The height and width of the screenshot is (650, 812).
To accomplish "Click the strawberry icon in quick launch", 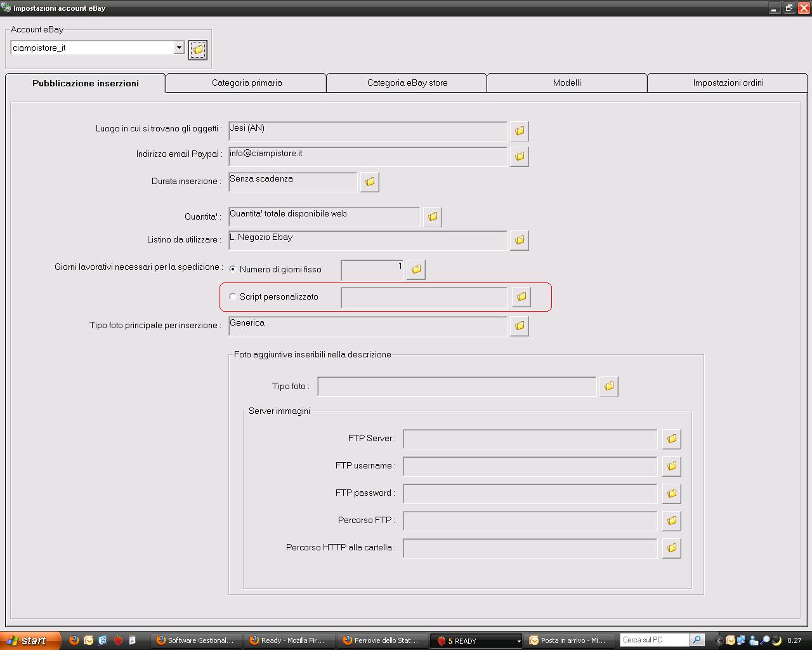I will tap(118, 640).
